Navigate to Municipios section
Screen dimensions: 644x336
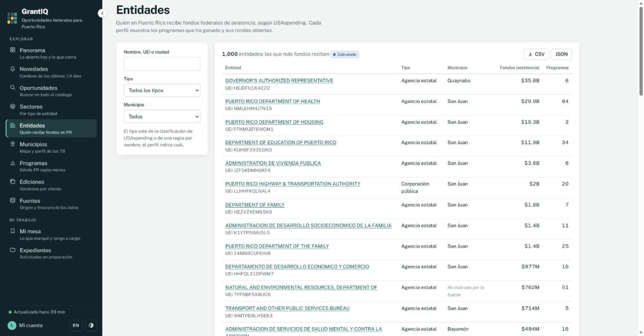pyautogui.click(x=51, y=147)
